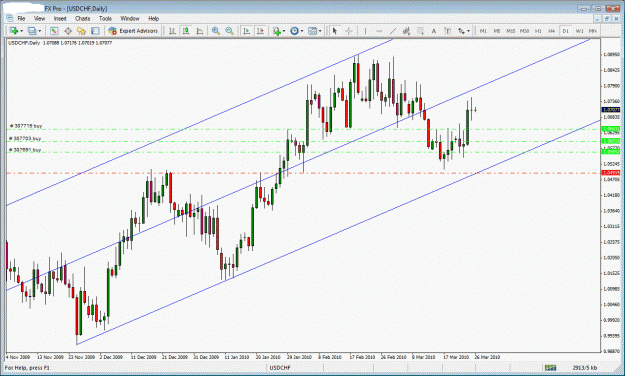Viewport: 625px width, 376px height.
Task: Open the Templates icon
Action: [312, 31]
